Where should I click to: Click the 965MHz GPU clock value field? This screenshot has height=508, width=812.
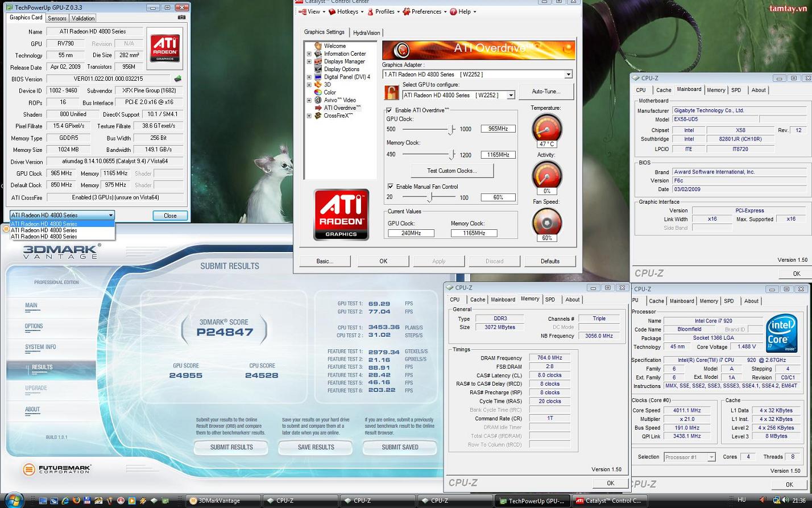498,129
